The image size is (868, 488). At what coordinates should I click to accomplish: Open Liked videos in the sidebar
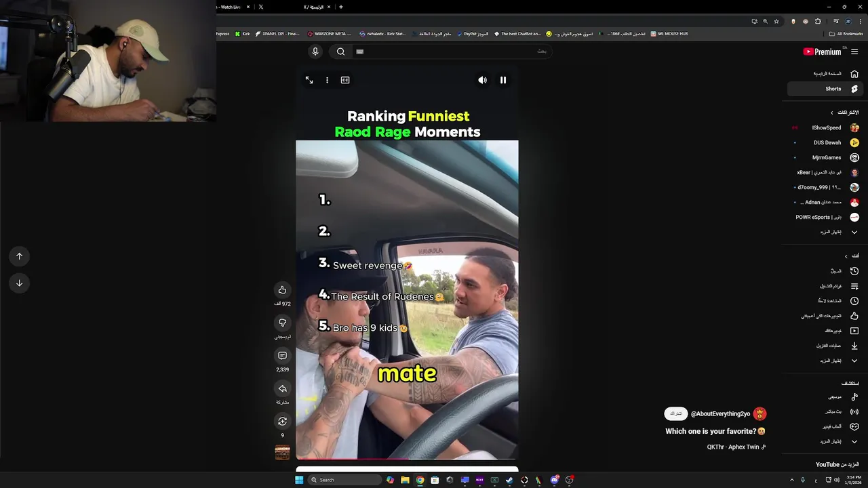tap(825, 316)
